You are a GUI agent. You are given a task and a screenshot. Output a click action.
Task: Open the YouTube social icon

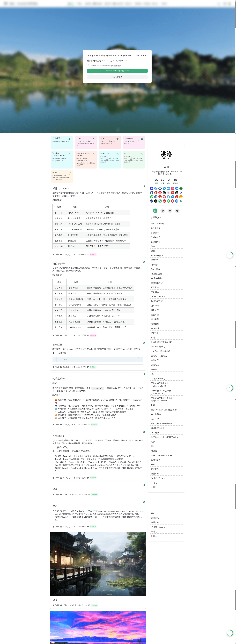[x=173, y=201]
